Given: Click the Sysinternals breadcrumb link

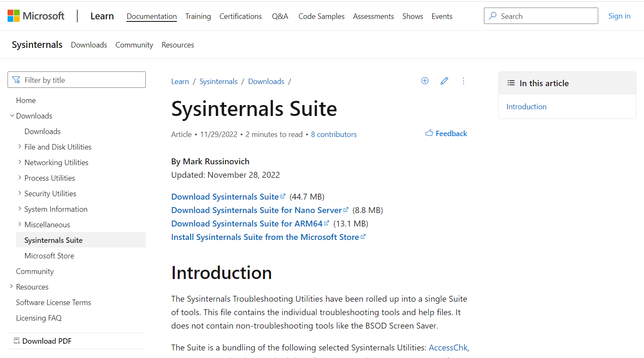Looking at the screenshot, I should 218,81.
